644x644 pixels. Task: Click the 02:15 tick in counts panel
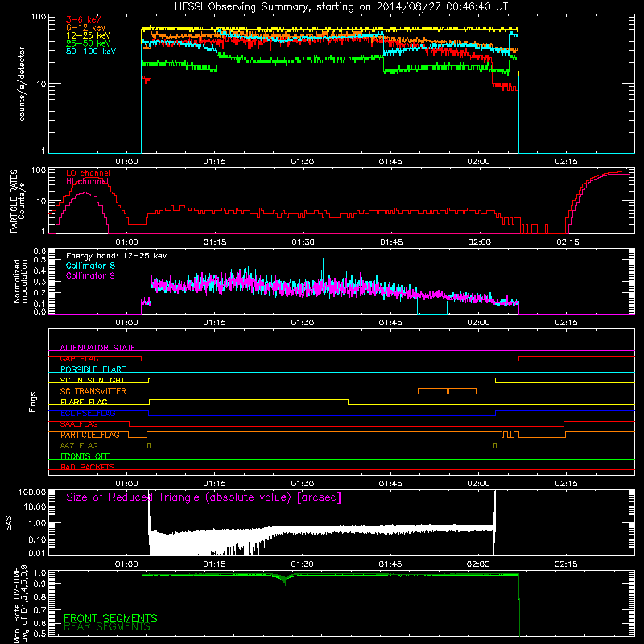(x=566, y=162)
